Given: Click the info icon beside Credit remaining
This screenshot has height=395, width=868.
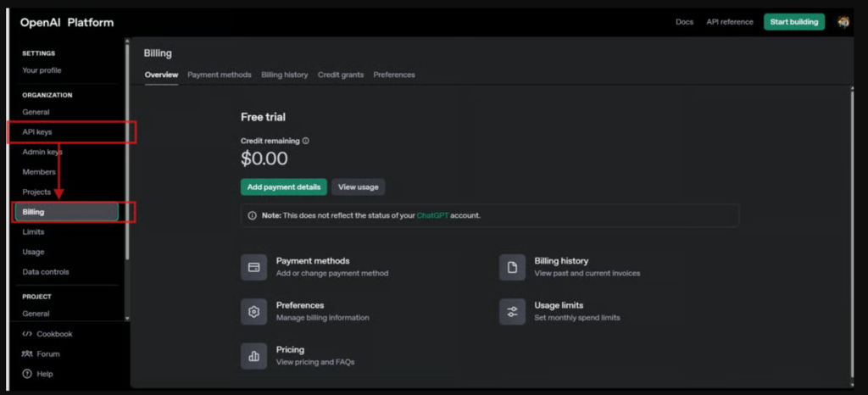Looking at the screenshot, I should pos(305,141).
